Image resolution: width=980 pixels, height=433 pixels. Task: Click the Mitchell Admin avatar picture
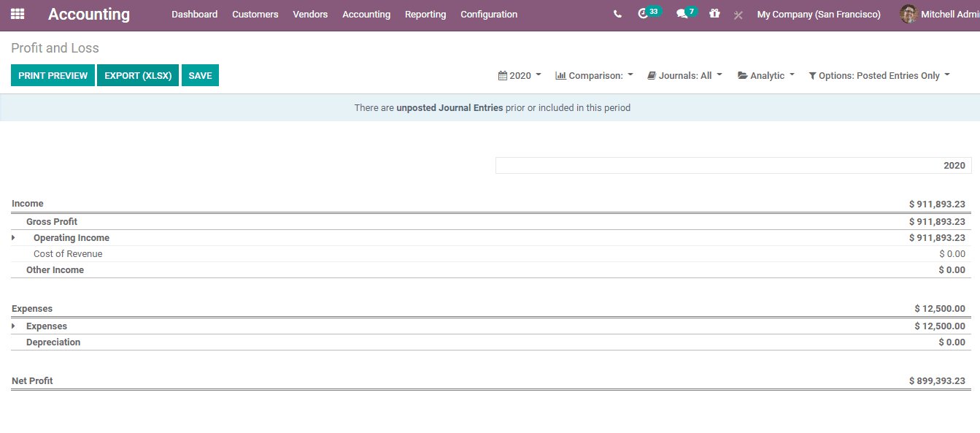coord(909,14)
